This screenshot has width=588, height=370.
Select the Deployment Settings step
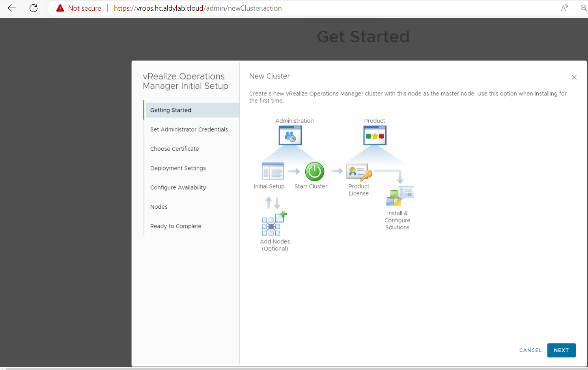pos(178,168)
